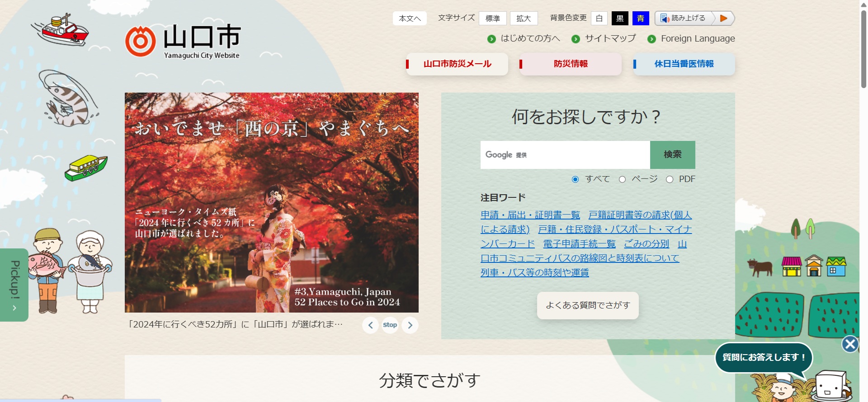Click the tofu chatbot mascot character
The image size is (868, 402).
click(831, 385)
